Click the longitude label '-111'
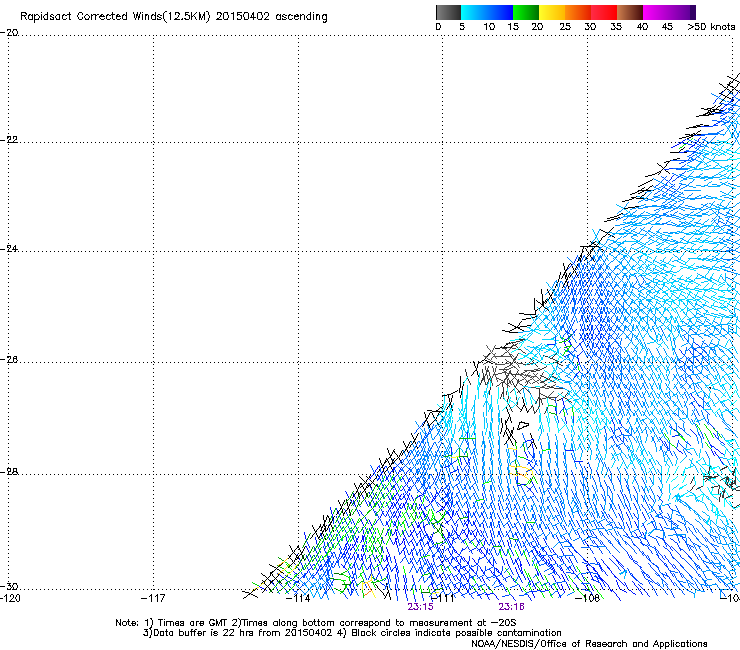The image size is (740, 650). (443, 598)
